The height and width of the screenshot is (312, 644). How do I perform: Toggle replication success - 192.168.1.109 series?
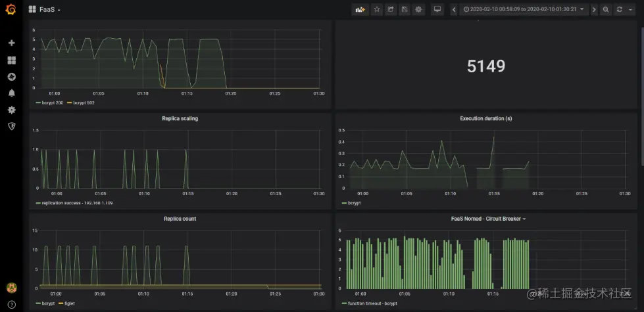point(77,203)
